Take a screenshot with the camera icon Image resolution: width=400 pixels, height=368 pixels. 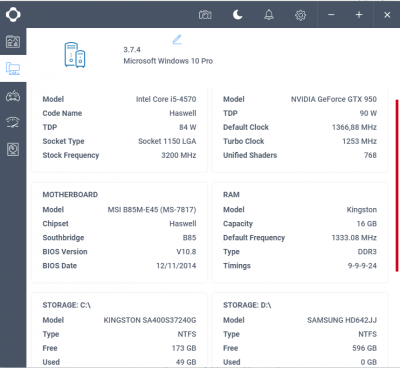click(205, 15)
